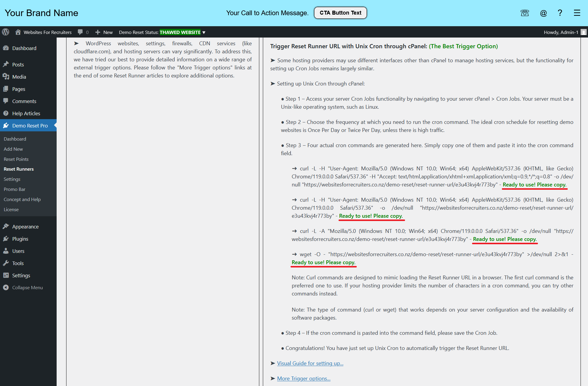This screenshot has width=588, height=386.
Task: Click the plus icon next to New
Action: tap(97, 32)
